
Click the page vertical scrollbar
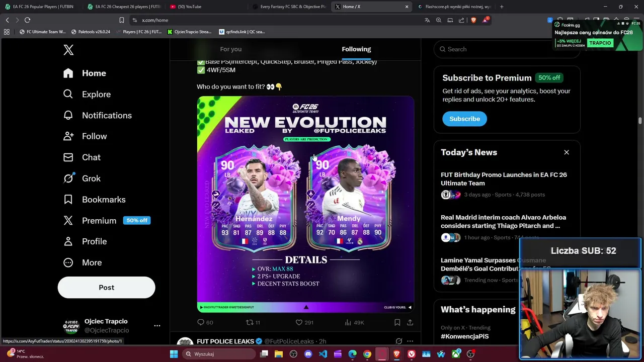pos(640,121)
